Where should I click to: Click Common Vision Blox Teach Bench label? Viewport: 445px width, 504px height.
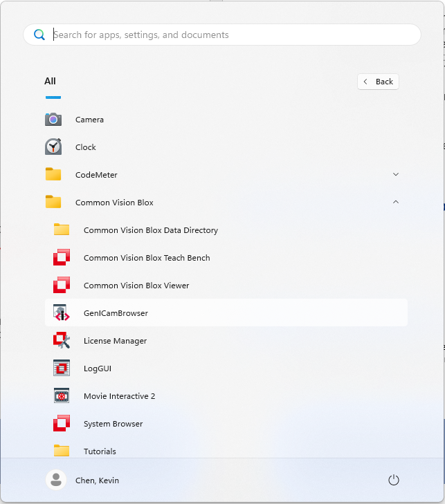point(147,258)
